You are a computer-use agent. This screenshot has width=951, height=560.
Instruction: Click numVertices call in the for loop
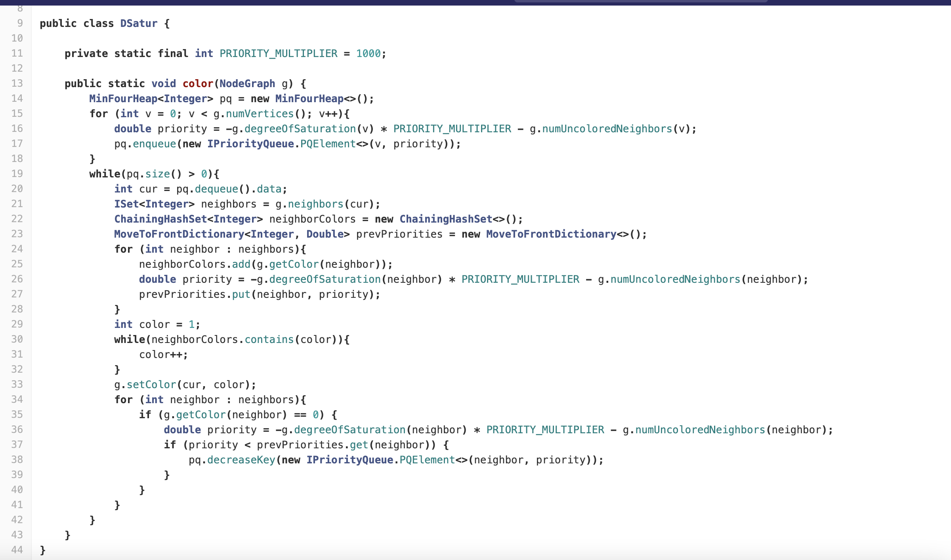[260, 114]
